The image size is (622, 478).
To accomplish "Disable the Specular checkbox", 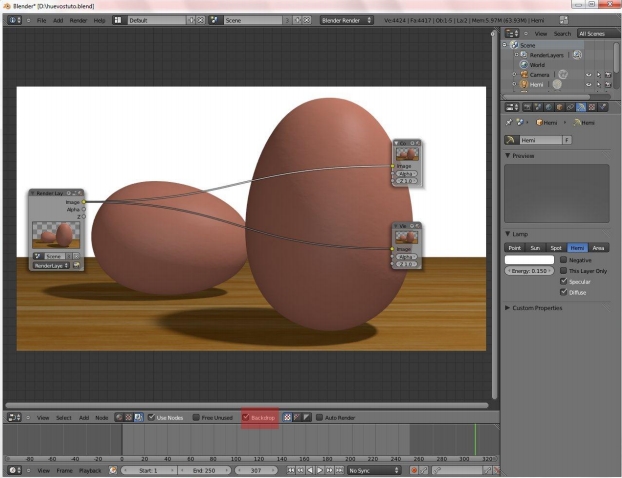I will [563, 281].
